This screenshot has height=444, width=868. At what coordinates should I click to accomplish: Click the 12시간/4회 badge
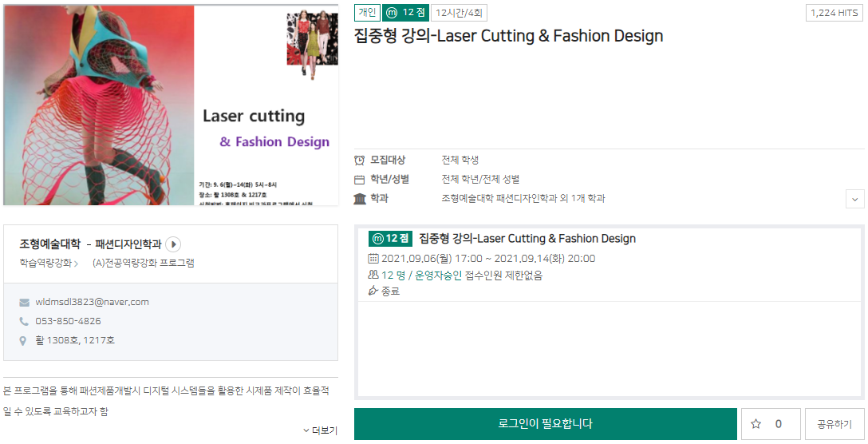point(459,13)
